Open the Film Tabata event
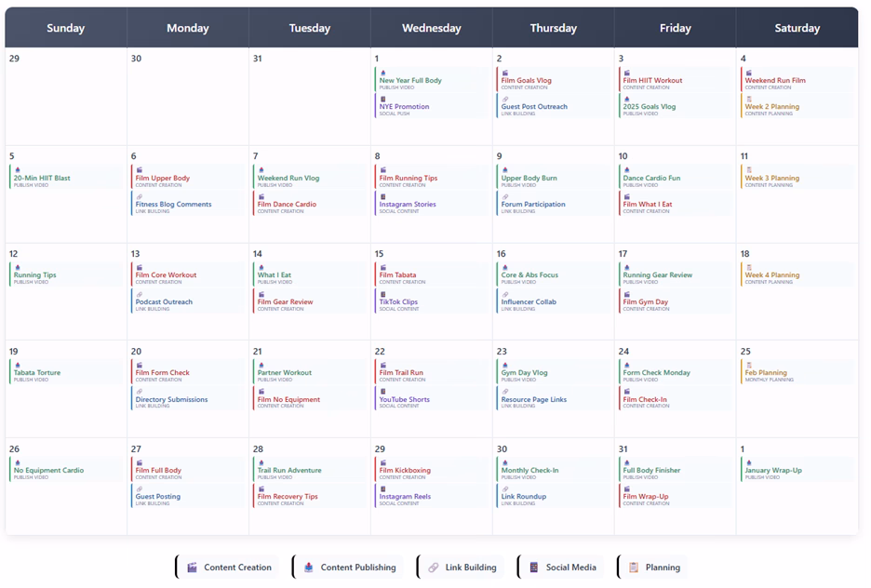The width and height of the screenshot is (871, 588). (x=432, y=274)
